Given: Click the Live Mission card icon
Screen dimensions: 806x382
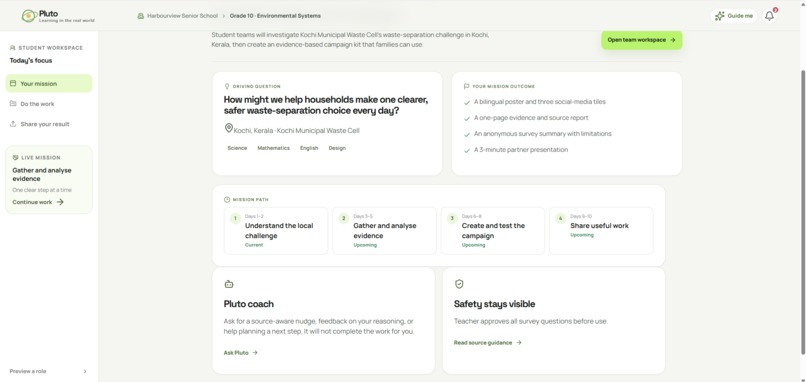Looking at the screenshot, I should pyautogui.click(x=15, y=158).
